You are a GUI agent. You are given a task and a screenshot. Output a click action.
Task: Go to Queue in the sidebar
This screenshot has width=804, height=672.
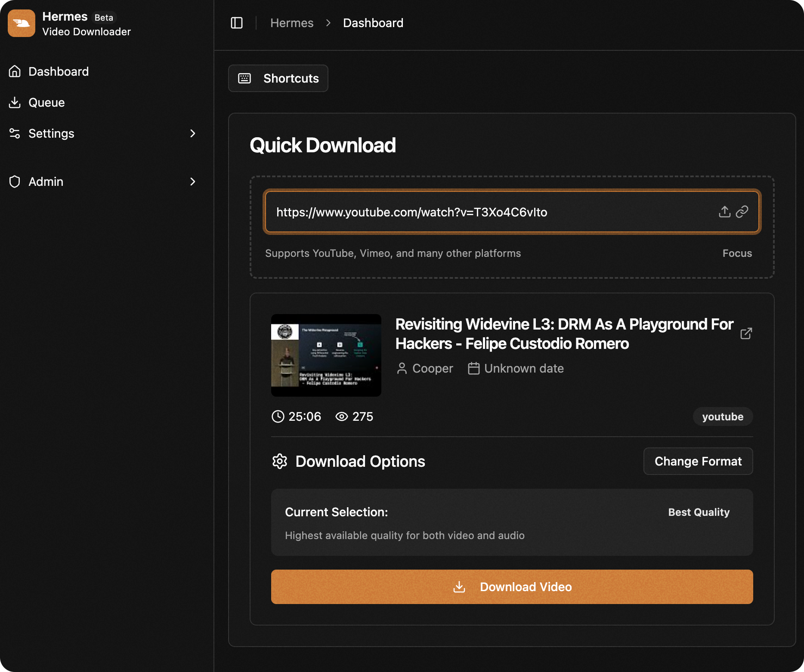pyautogui.click(x=46, y=102)
